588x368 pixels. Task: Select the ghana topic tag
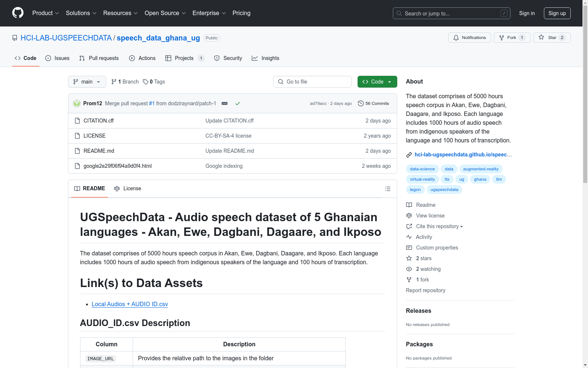point(480,179)
